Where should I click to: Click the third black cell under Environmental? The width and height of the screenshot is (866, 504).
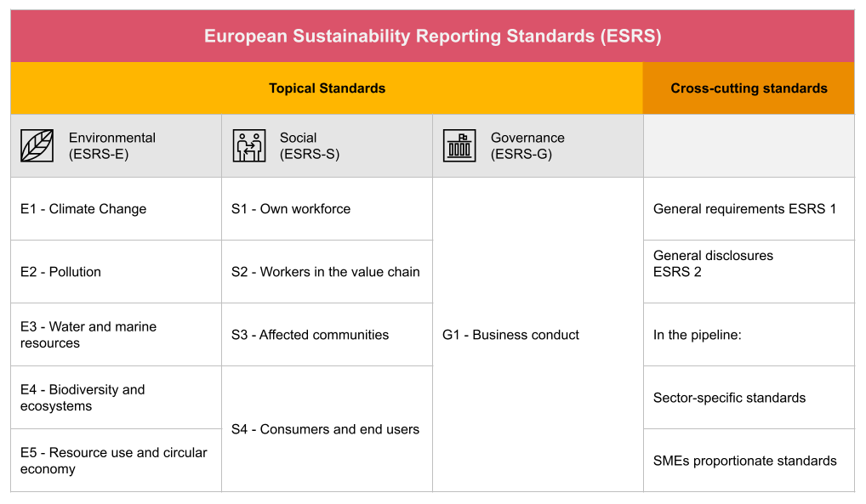pyautogui.click(x=116, y=334)
